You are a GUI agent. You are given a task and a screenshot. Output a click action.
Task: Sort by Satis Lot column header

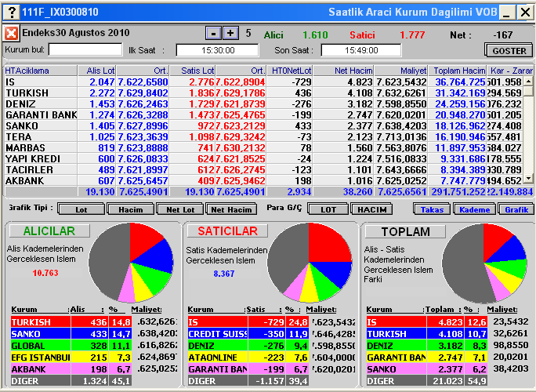click(193, 71)
